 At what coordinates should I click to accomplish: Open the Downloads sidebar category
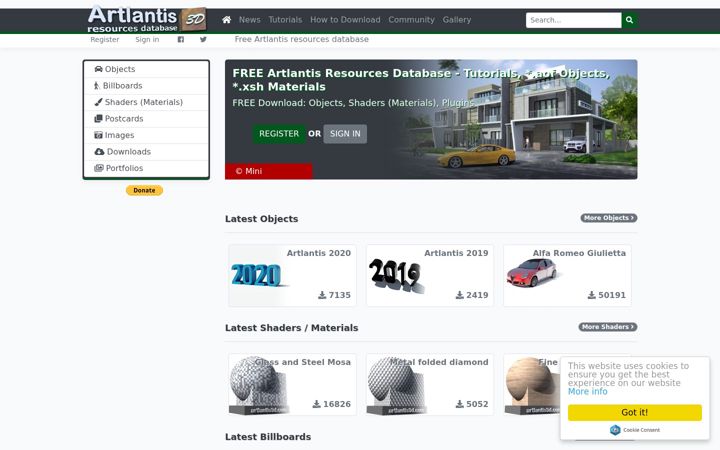click(146, 152)
